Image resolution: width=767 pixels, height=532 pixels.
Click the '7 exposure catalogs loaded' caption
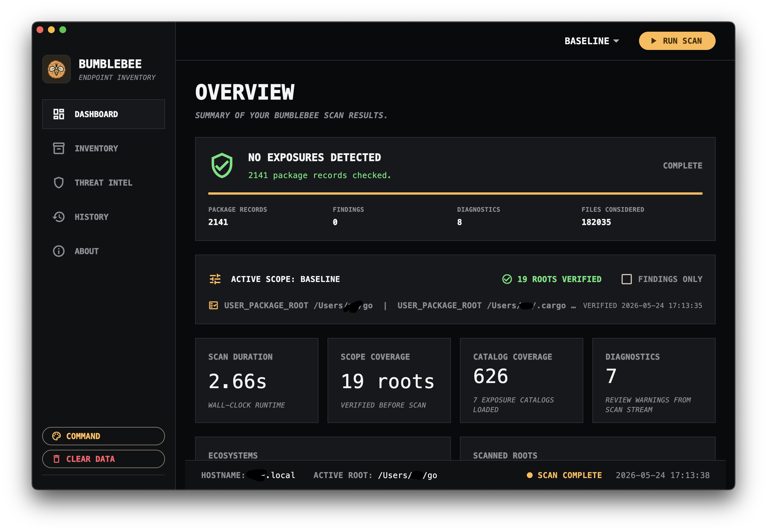coord(513,405)
